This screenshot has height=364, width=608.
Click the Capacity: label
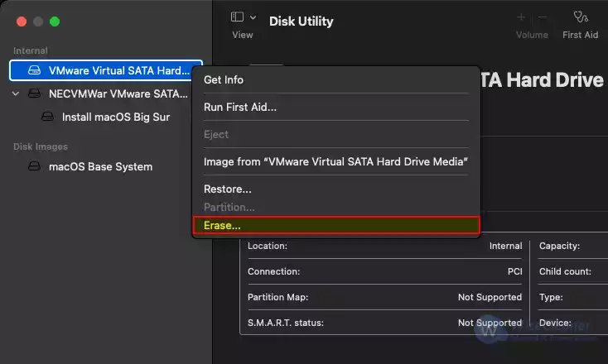pyautogui.click(x=559, y=246)
